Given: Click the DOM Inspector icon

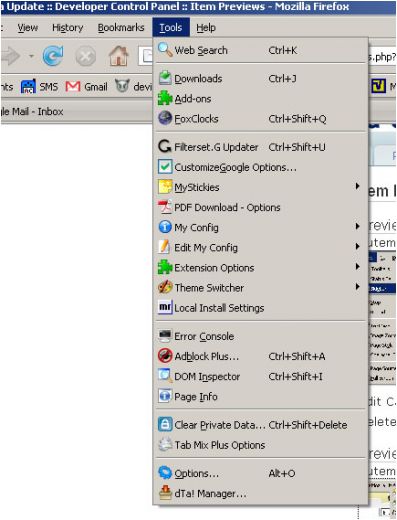Looking at the screenshot, I should click(165, 376).
